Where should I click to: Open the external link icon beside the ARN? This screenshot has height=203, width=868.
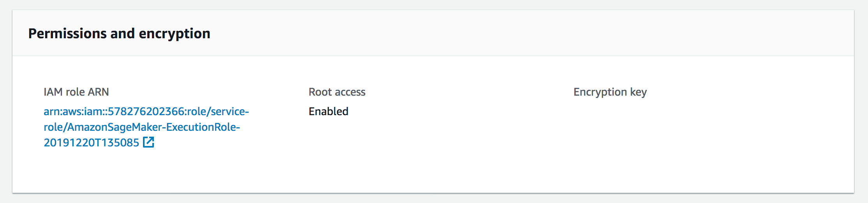(148, 142)
